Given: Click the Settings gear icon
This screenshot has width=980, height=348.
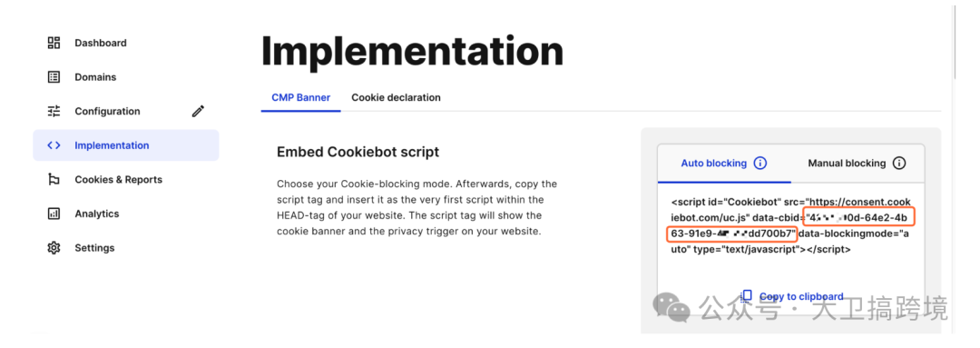Looking at the screenshot, I should [54, 248].
